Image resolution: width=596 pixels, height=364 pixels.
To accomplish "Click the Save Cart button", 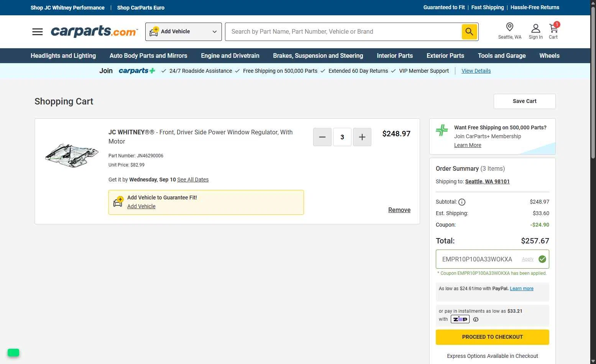I will (x=524, y=101).
